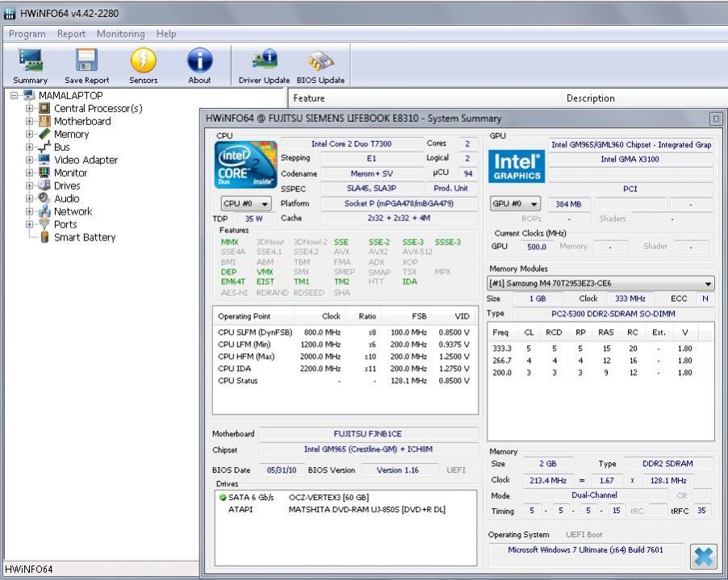Click the Save Report floppy icon
728x580 pixels.
[x=87, y=61]
